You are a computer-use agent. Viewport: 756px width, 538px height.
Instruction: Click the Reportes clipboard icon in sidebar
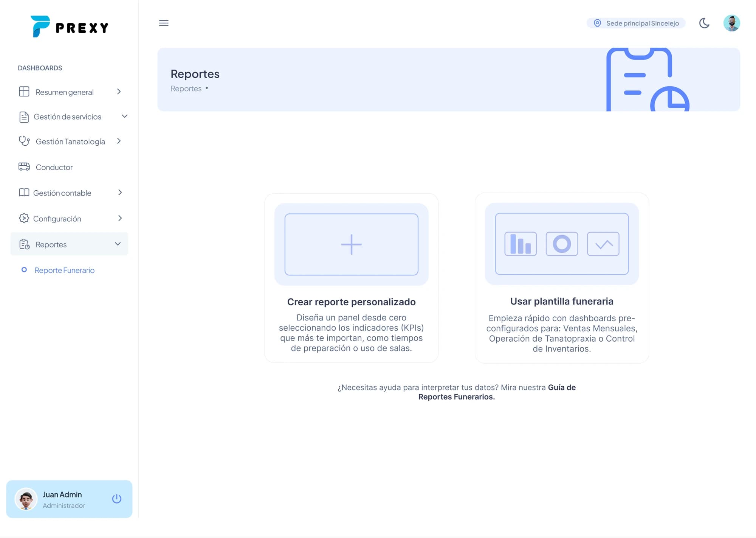click(24, 244)
